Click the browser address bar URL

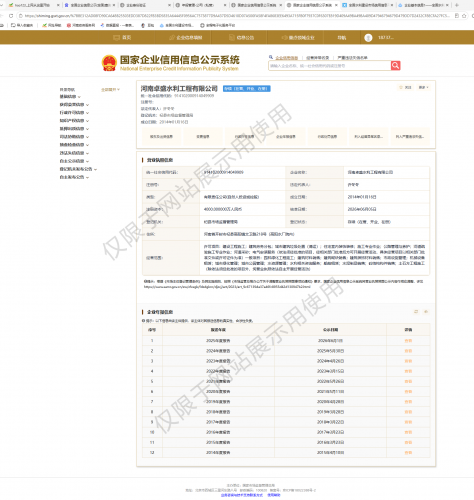point(237,16)
